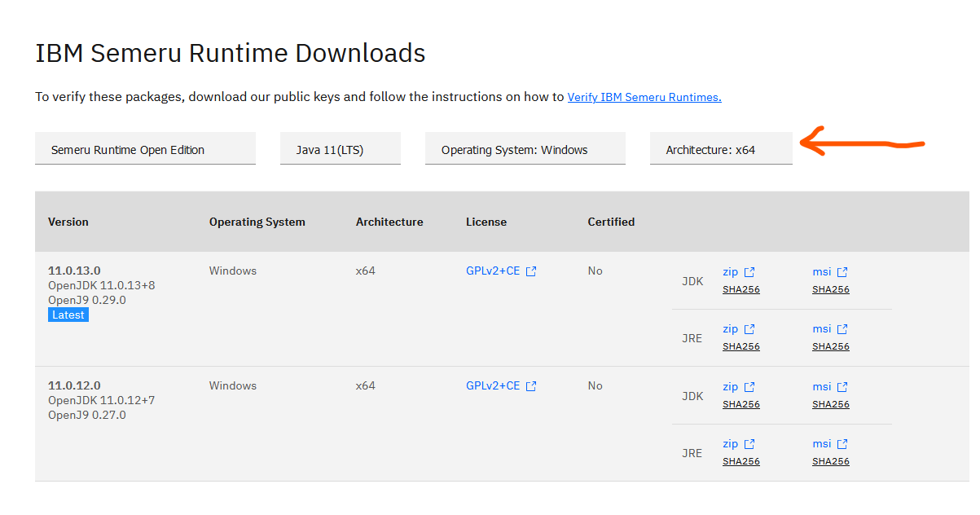Viewport: 980px width, 515px height.
Task: Click the IBM Semeru Runtime Downloads heading
Action: [x=231, y=53]
